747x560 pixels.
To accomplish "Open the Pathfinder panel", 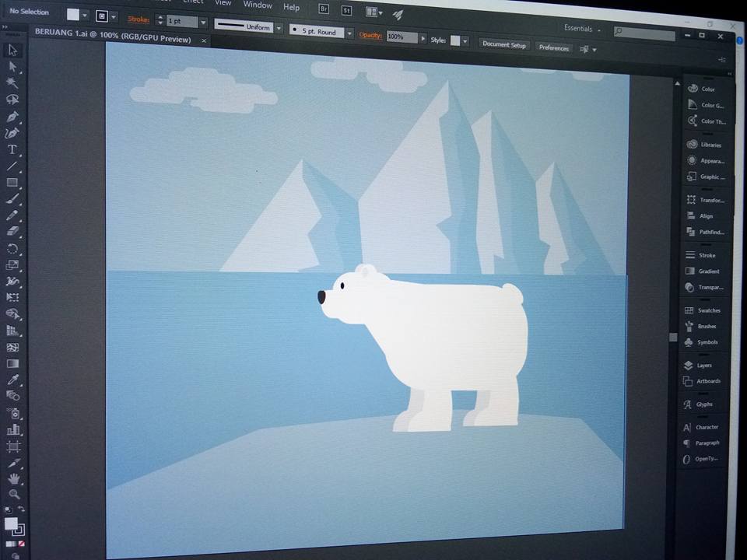I will (705, 232).
